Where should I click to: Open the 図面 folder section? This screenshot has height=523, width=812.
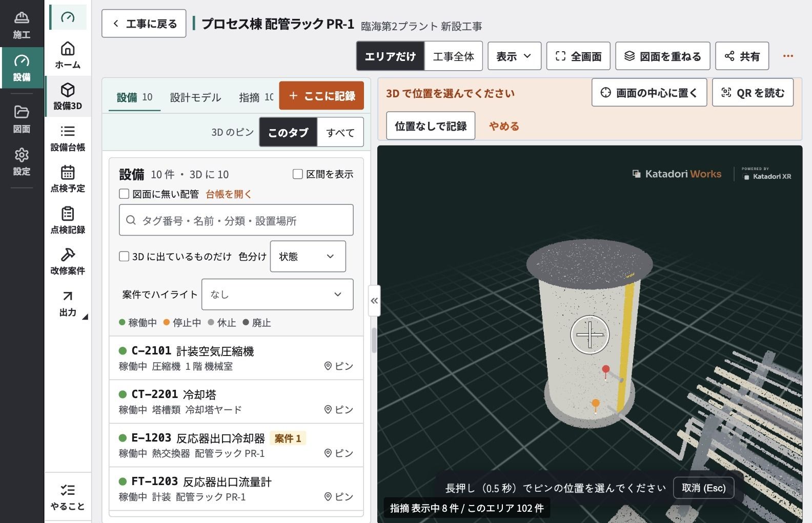pos(22,119)
